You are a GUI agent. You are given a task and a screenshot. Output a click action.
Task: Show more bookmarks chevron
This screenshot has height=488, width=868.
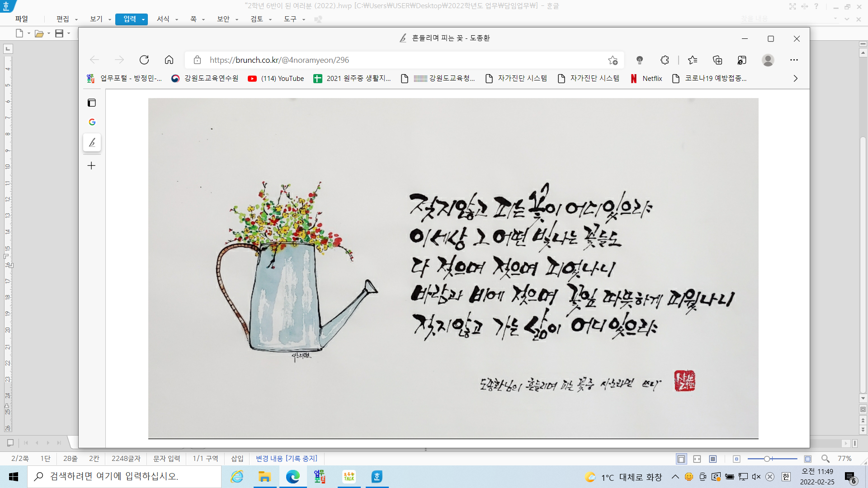pos(796,78)
